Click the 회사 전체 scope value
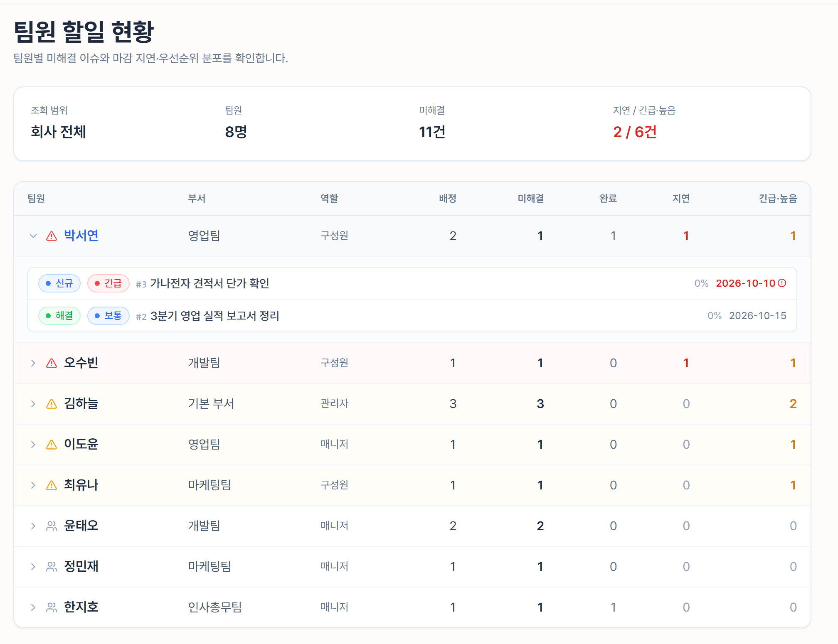The image size is (838, 644). click(58, 132)
